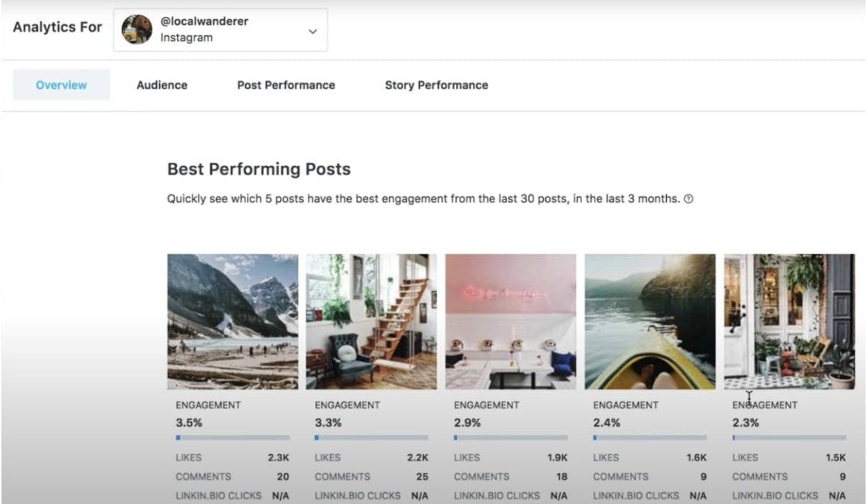Open the plant-filled storefront post thumbnail
Image resolution: width=868 pixels, height=504 pixels.
coord(789,321)
